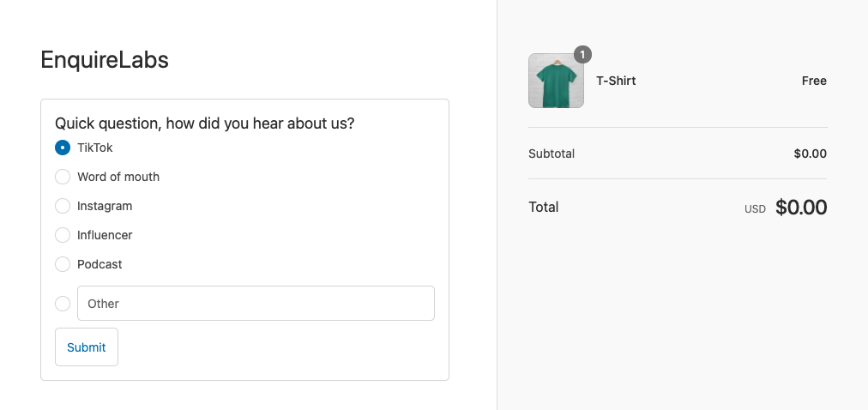
Task: Click the green T-Shirt product thumbnail
Action: pyautogui.click(x=556, y=81)
